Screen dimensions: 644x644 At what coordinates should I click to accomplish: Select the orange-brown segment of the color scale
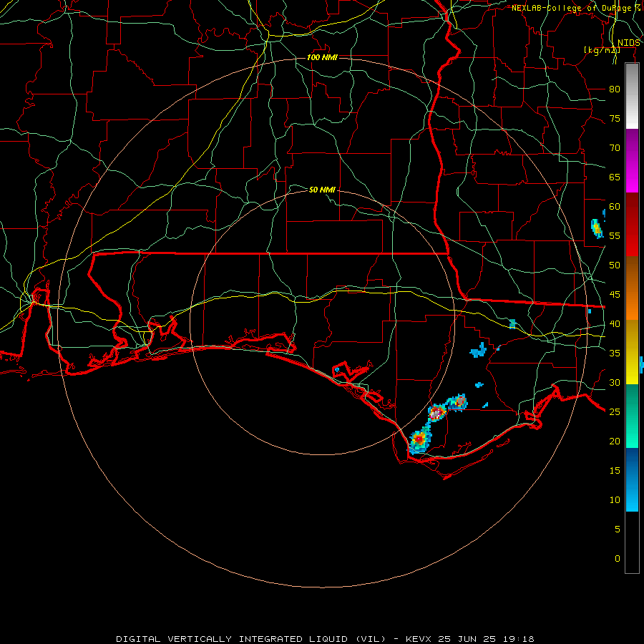632,288
